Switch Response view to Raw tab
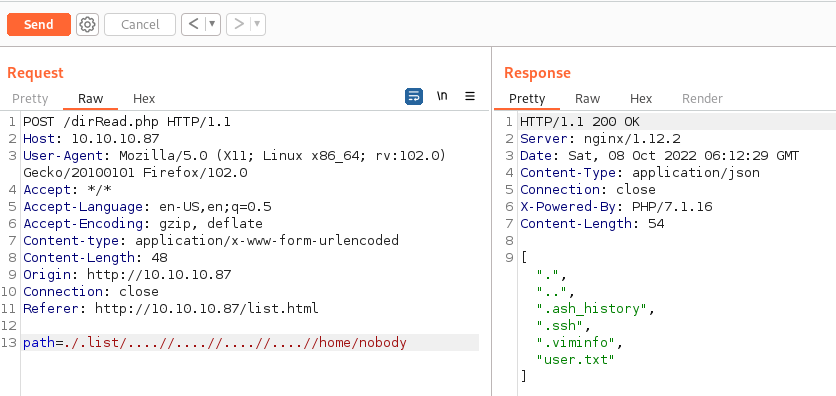Image resolution: width=836 pixels, height=396 pixels. (588, 99)
